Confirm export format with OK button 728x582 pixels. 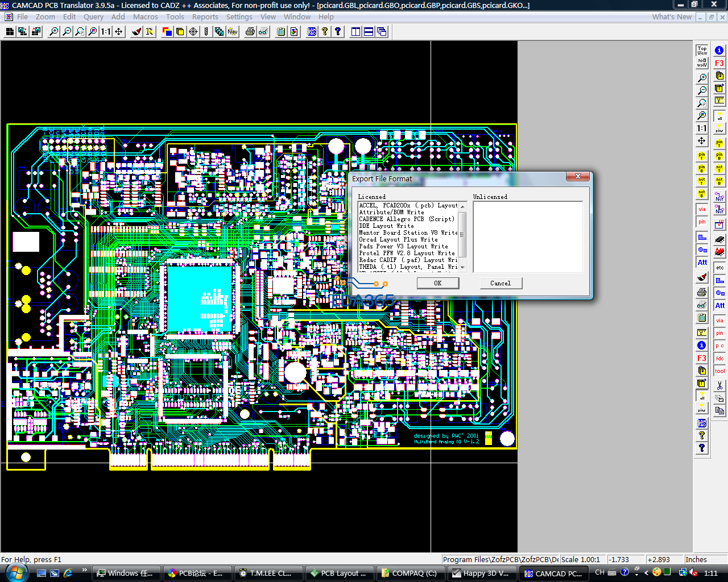[438, 283]
